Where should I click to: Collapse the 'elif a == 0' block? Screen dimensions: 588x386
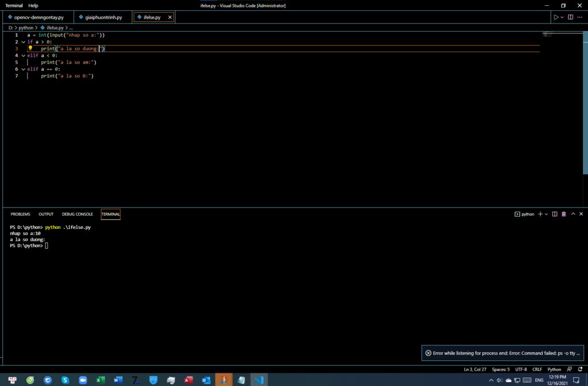pos(23,69)
